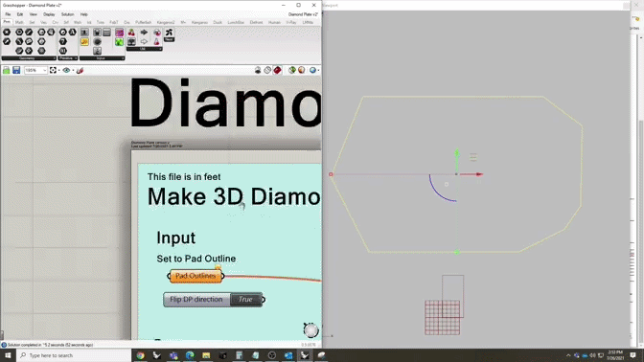This screenshot has width=644, height=362.
Task: Open Microsoft Edge from the taskbar
Action: (x=190, y=355)
